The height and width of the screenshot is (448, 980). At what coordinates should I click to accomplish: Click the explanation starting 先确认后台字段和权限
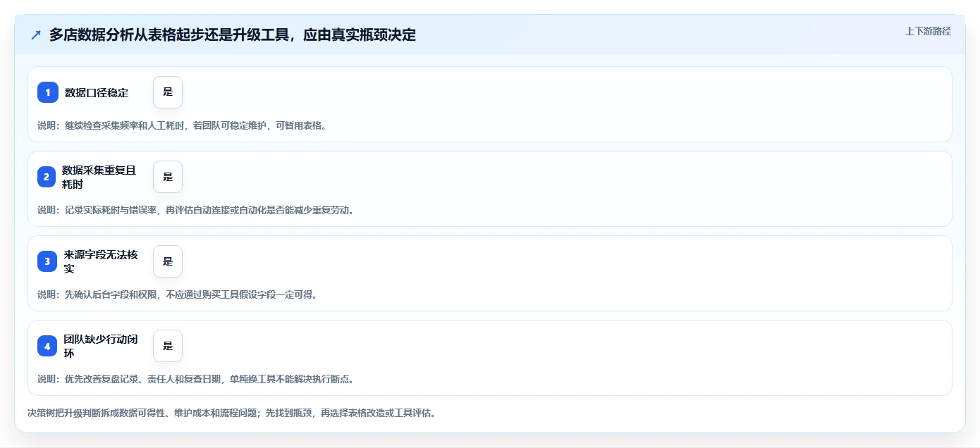(177, 294)
